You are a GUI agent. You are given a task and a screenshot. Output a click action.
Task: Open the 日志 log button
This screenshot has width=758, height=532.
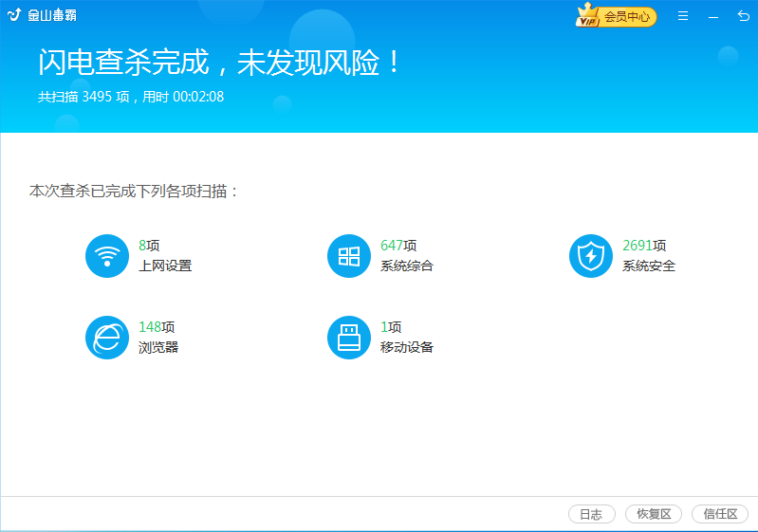[592, 514]
